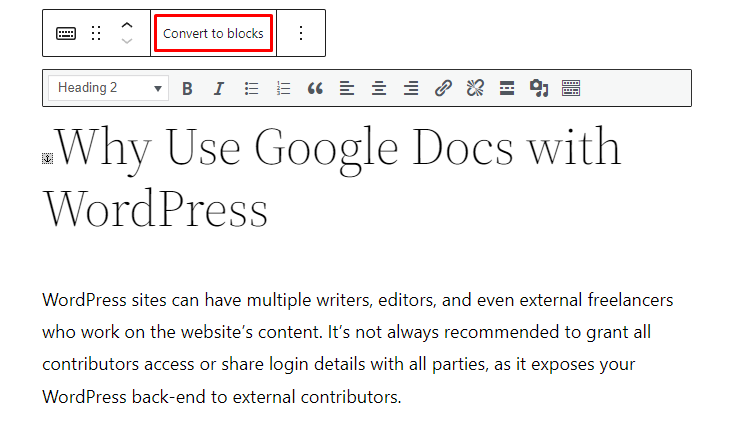Insert a bulleted list
The width and height of the screenshot is (745, 422).
[251, 88]
